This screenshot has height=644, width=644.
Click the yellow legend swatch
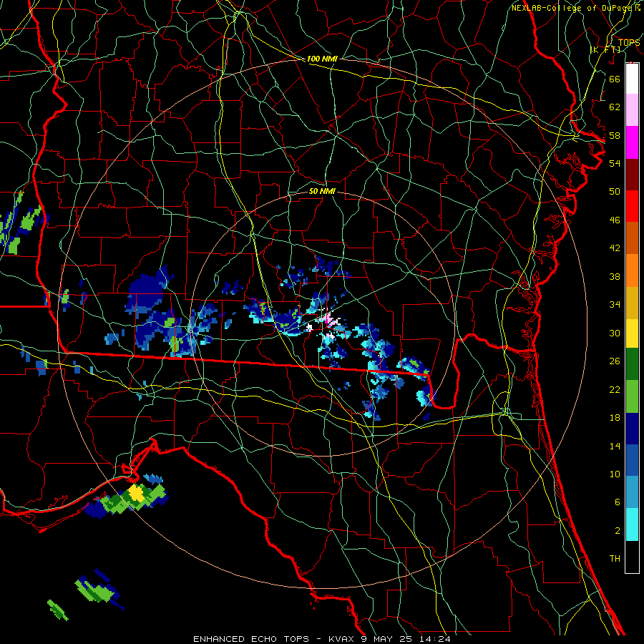tap(632, 333)
